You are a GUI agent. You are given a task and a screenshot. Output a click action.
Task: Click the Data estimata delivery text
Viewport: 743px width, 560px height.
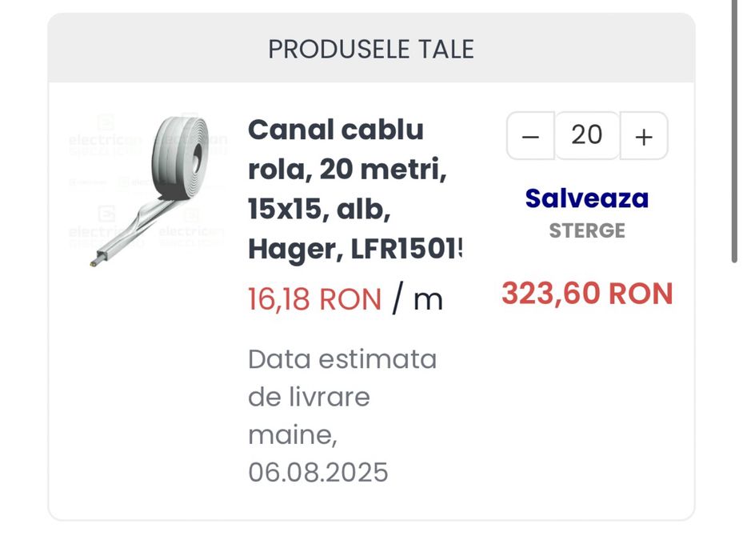coord(342,359)
